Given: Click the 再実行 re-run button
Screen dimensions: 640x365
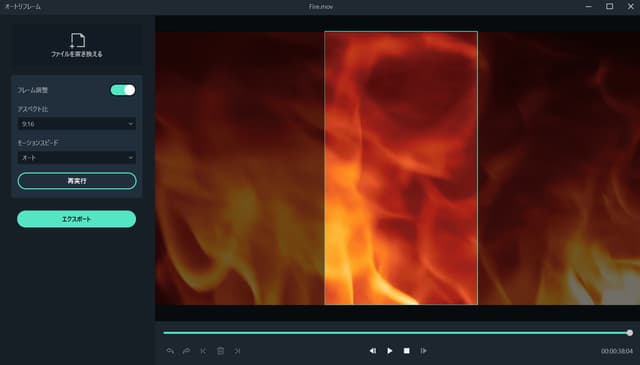Looking at the screenshot, I should coord(77,181).
